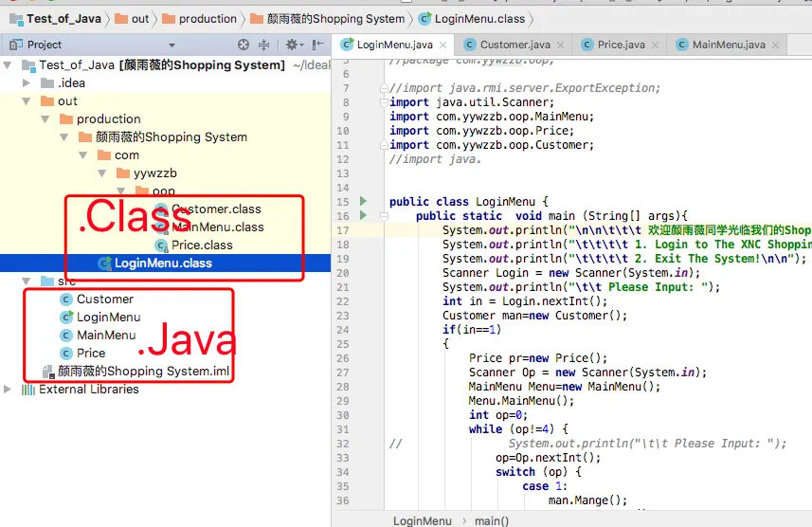This screenshot has width=812, height=527.
Task: Expand the .idea folder
Action: 26,82
